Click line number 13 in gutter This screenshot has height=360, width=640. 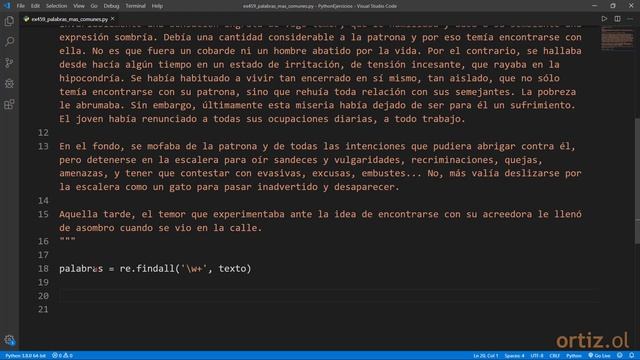coord(43,146)
